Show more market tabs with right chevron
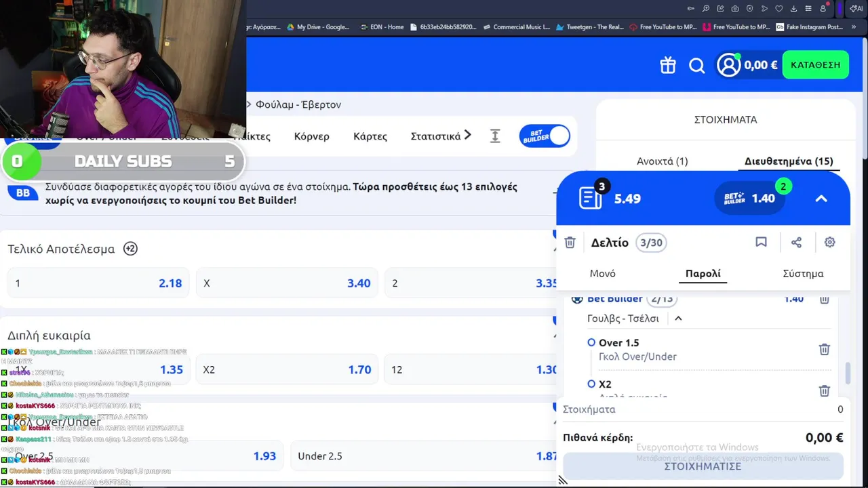Screen dimensions: 868x488 [467, 136]
